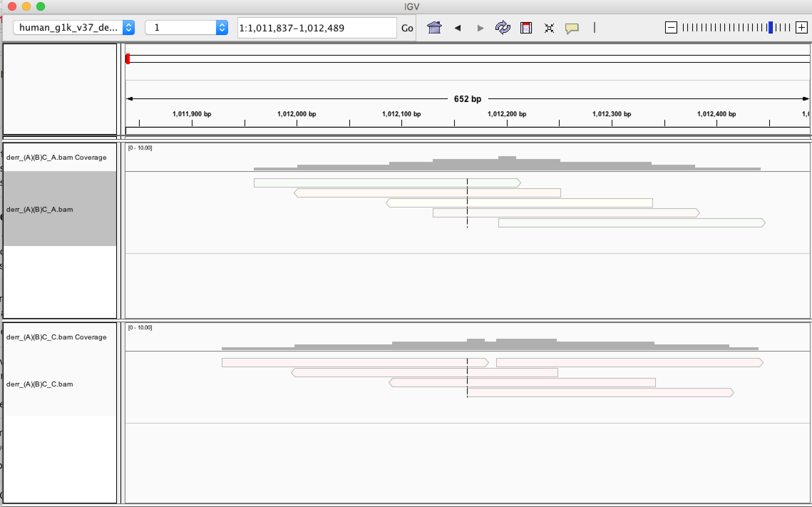The height and width of the screenshot is (507, 812).
Task: Select the derr_(A)(B)C_C.bam track name
Action: (40, 384)
